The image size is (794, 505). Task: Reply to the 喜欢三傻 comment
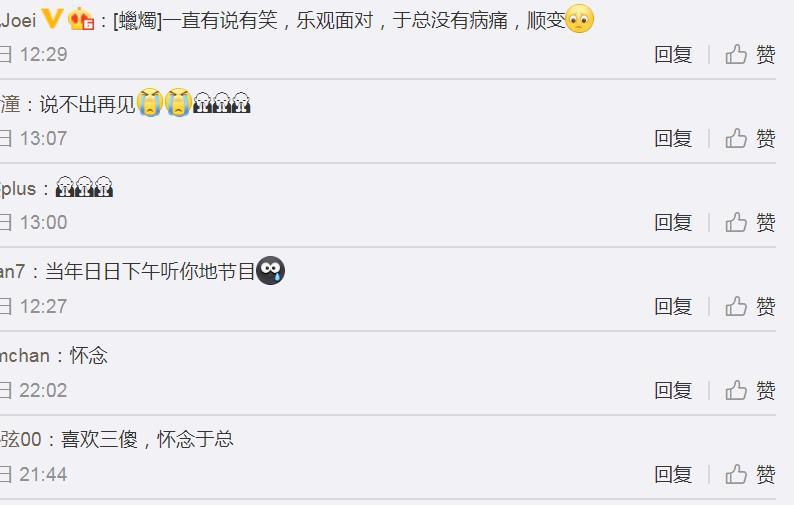(673, 475)
